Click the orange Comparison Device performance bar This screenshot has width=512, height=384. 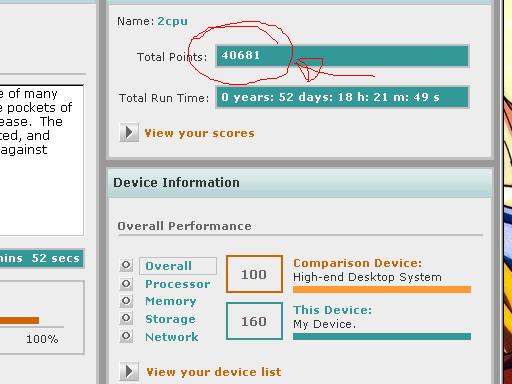[382, 289]
